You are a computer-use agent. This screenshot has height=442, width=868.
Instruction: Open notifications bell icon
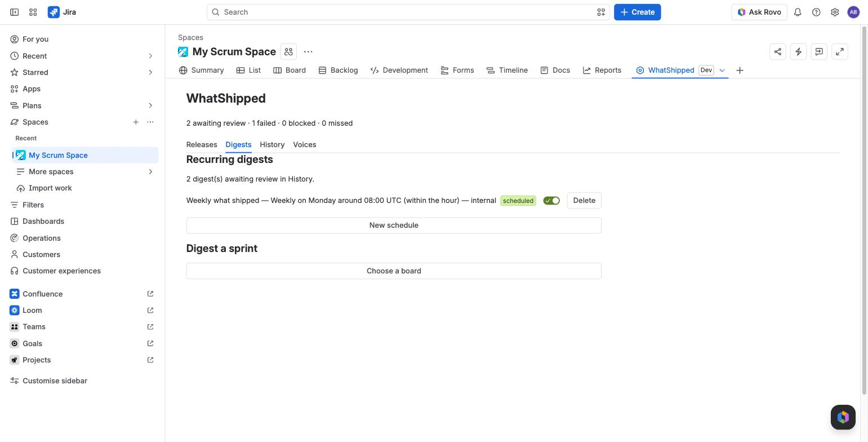coord(798,12)
